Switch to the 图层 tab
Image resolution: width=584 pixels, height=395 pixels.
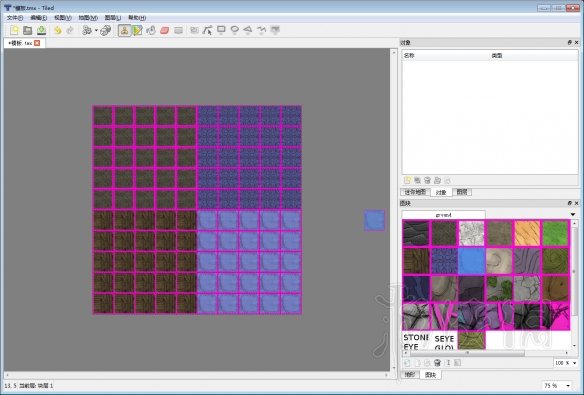(x=462, y=192)
